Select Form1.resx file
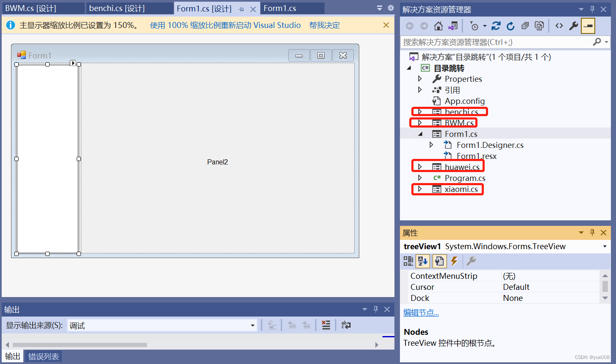616x364 pixels. point(476,156)
